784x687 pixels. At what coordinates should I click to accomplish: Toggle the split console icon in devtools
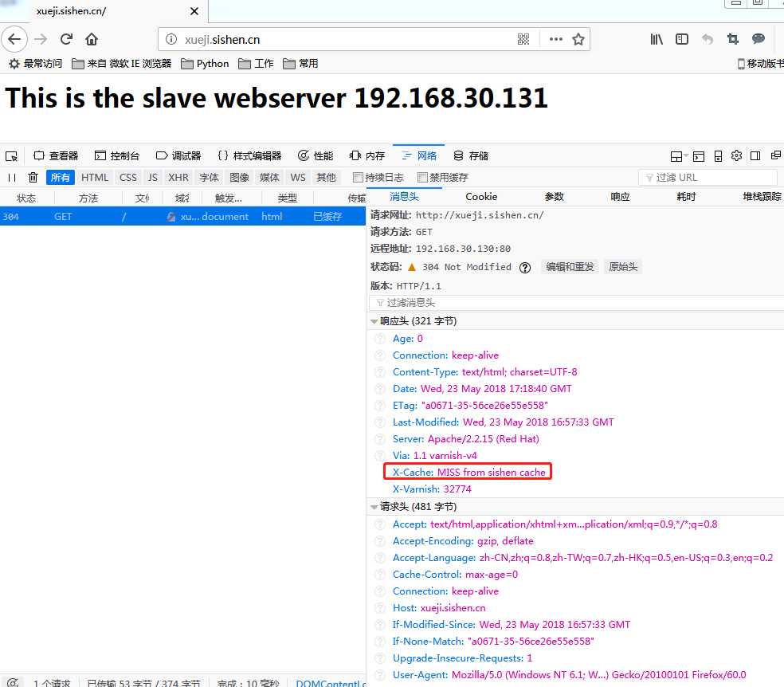coord(699,156)
